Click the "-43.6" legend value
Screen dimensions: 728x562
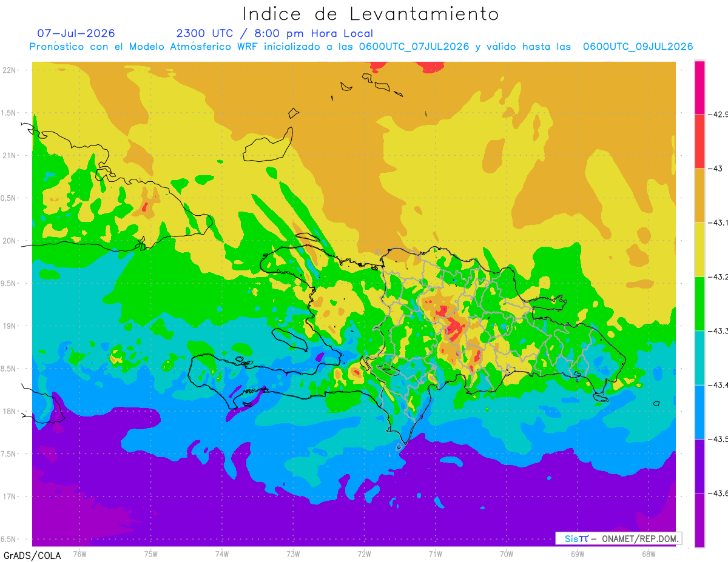719,493
